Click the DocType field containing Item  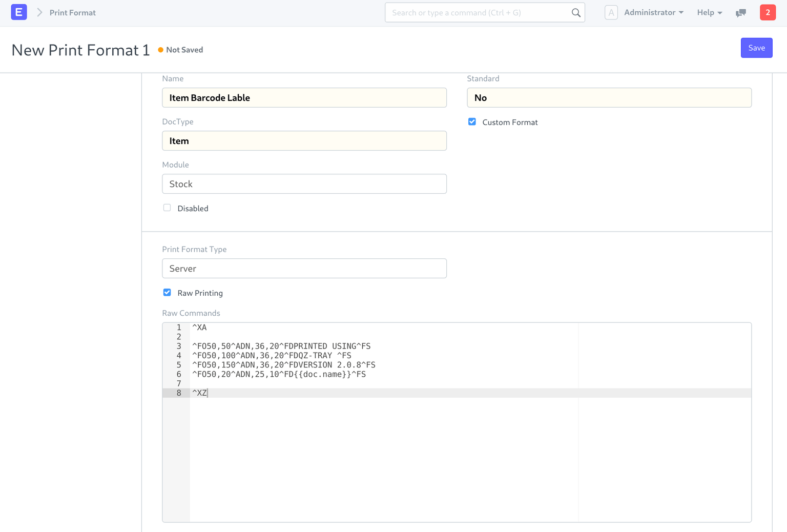coord(304,141)
